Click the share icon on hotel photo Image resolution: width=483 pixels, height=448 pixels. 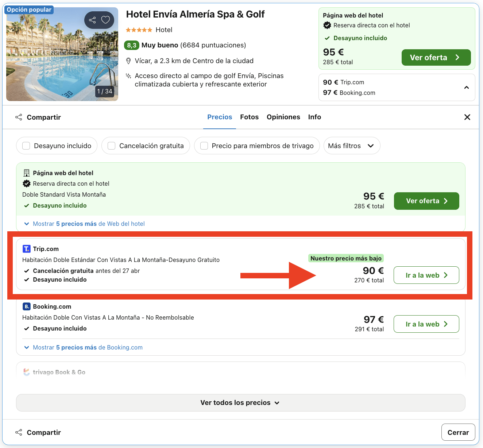[x=92, y=20]
